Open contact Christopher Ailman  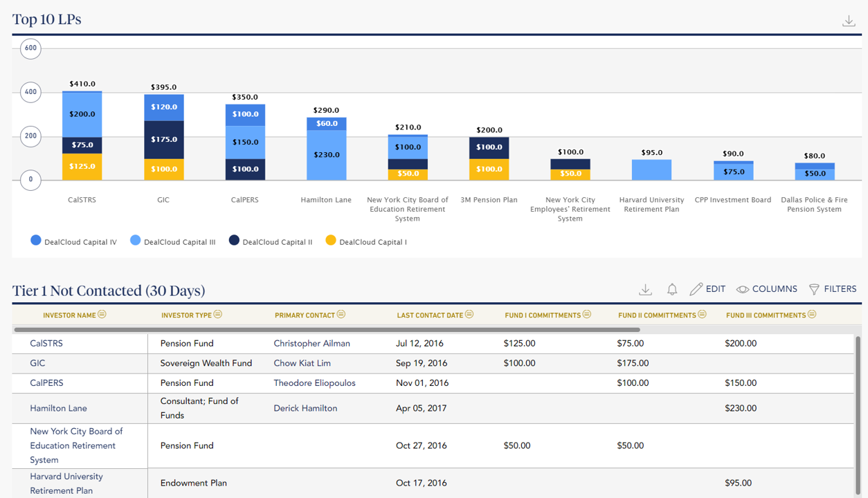[311, 343]
